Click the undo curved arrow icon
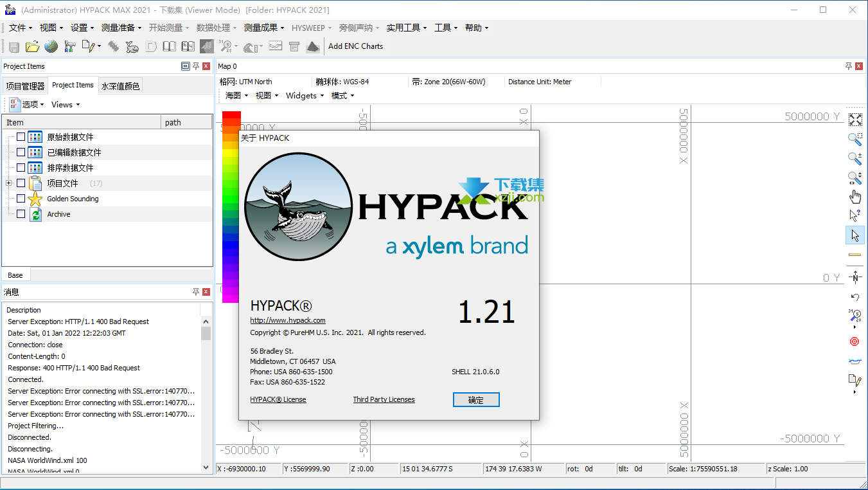The width and height of the screenshot is (868, 490). pos(855,297)
